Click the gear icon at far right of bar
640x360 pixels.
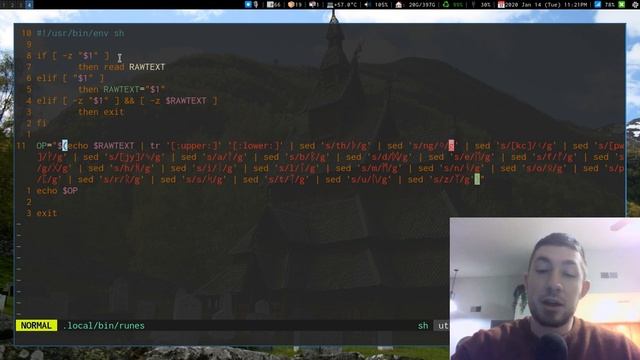point(635,4)
